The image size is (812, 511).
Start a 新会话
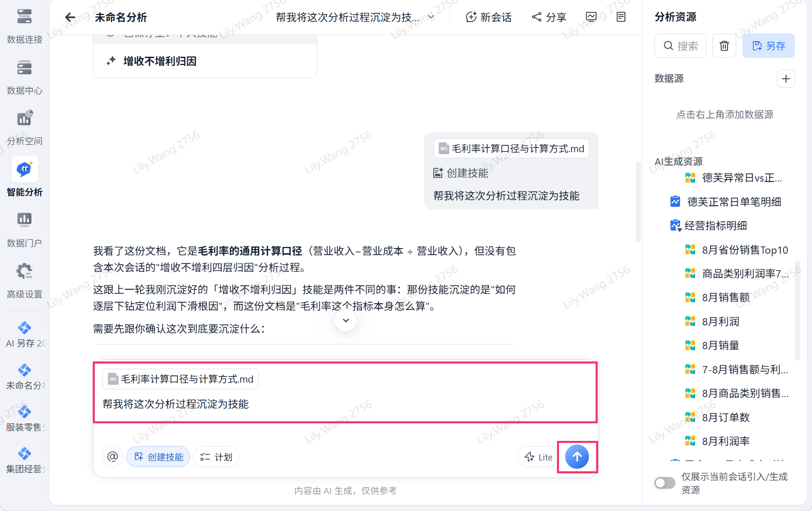[488, 17]
